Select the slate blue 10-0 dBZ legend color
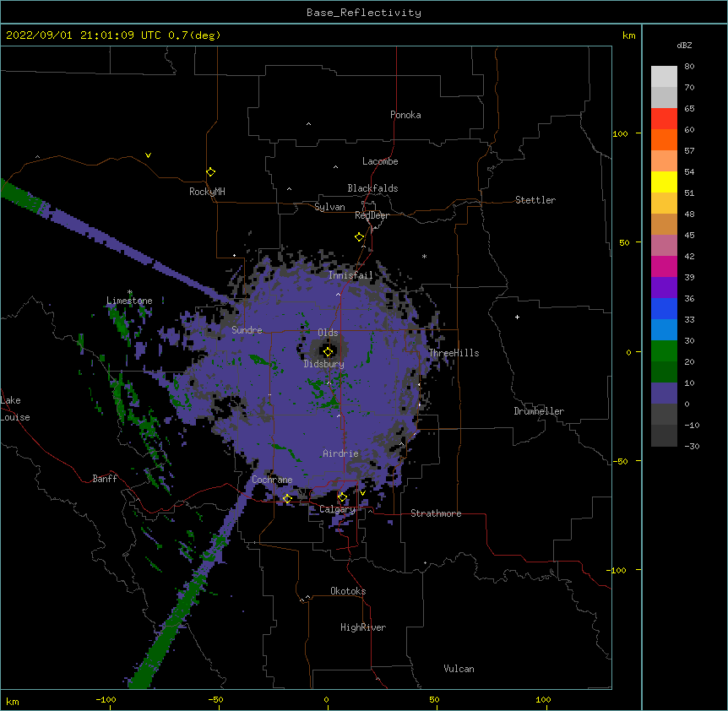This screenshot has width=728, height=711. coord(664,393)
